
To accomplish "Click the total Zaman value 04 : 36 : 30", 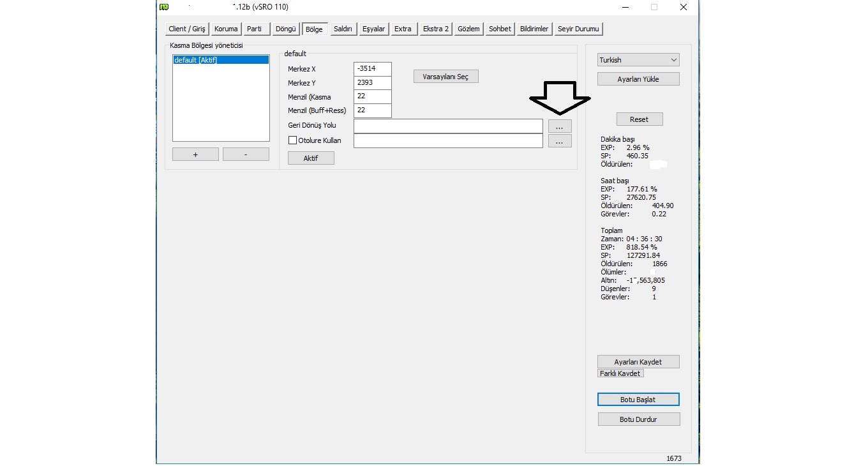I will point(644,239).
